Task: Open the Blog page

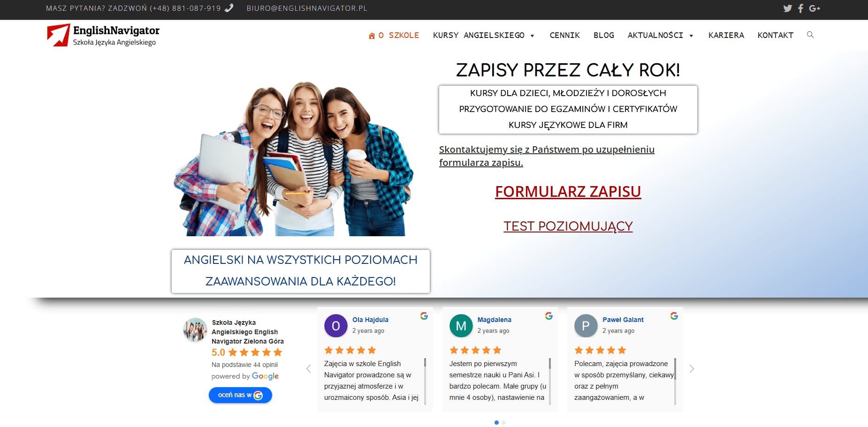Action: [x=604, y=35]
